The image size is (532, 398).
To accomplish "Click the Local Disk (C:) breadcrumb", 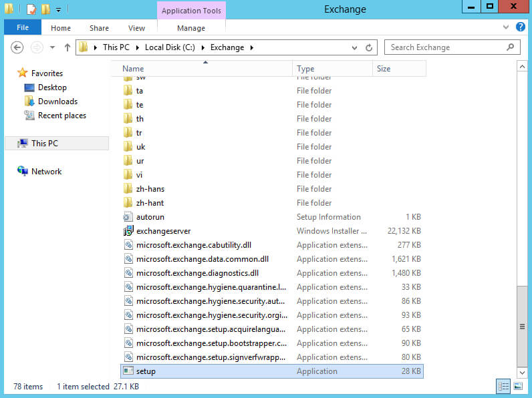I will coord(170,47).
